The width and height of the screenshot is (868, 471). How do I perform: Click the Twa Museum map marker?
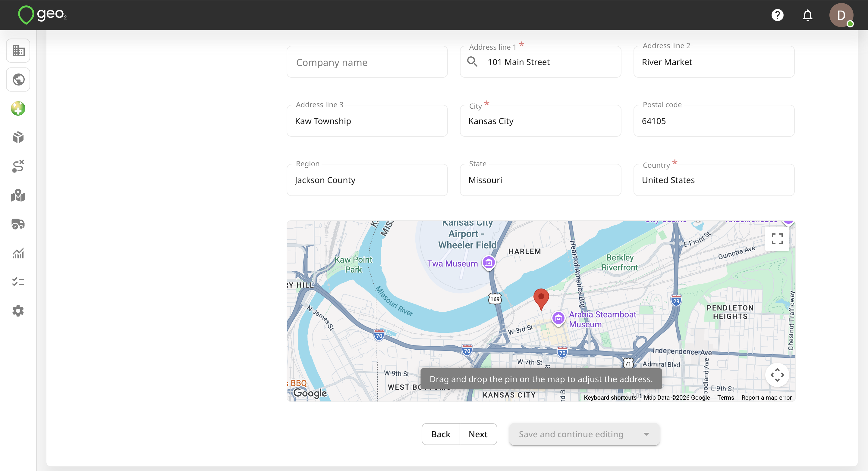pyautogui.click(x=489, y=263)
